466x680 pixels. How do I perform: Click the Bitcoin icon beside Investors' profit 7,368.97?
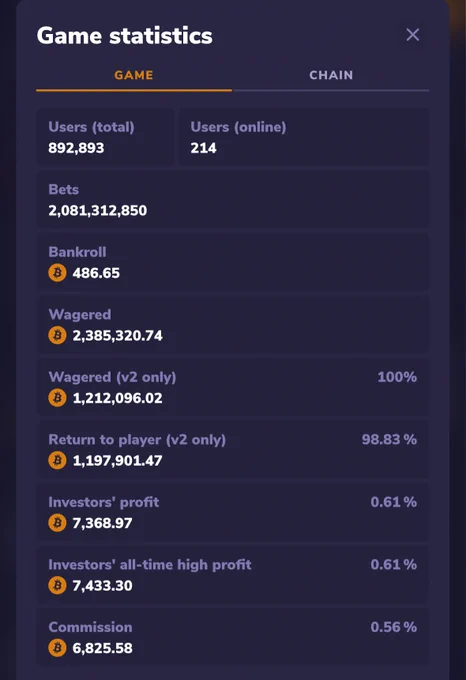click(57, 523)
